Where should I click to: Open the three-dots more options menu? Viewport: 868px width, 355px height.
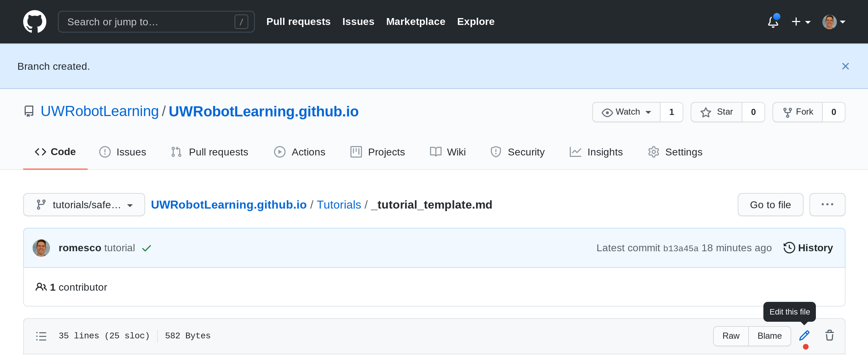(827, 205)
